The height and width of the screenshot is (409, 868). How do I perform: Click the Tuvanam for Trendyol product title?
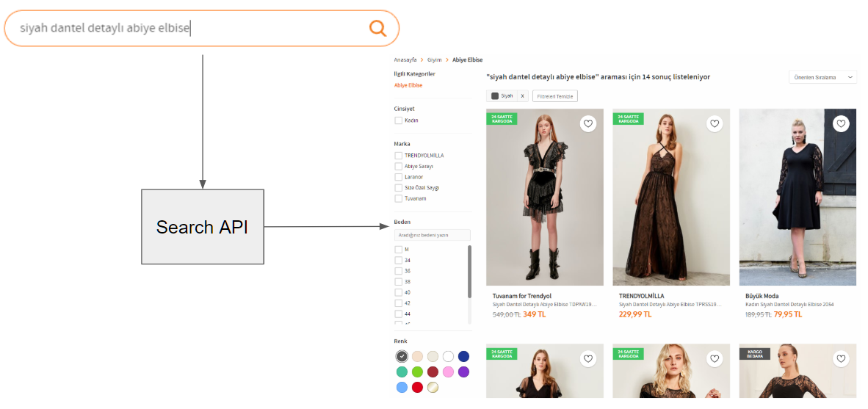(x=521, y=296)
